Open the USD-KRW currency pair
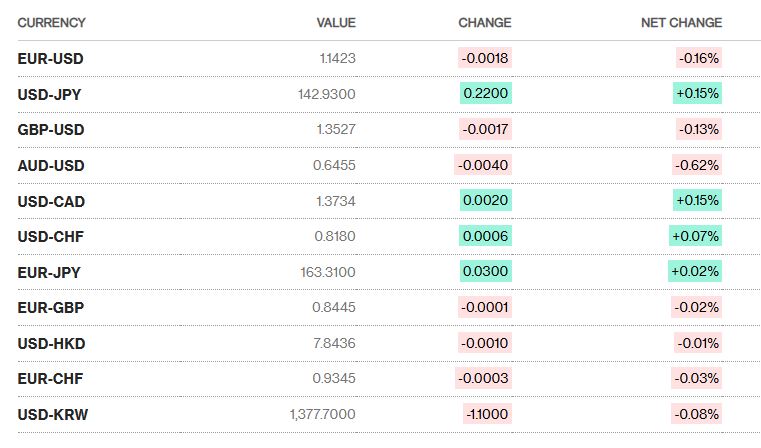Image resolution: width=761 pixels, height=448 pixels. 52,414
